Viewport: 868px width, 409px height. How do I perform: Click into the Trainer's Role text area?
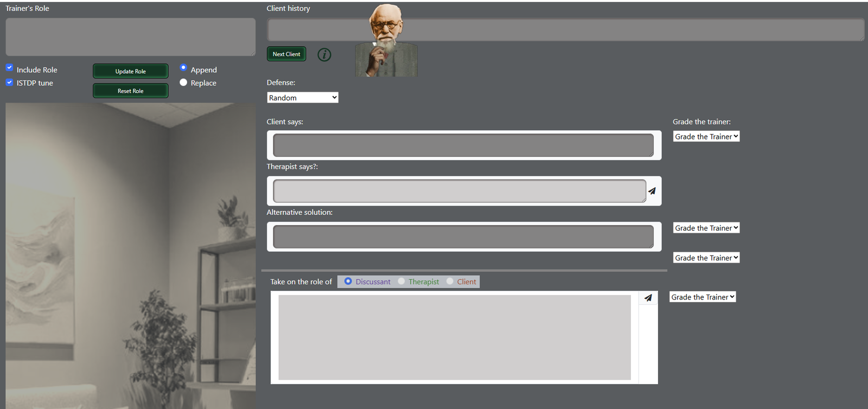click(131, 37)
